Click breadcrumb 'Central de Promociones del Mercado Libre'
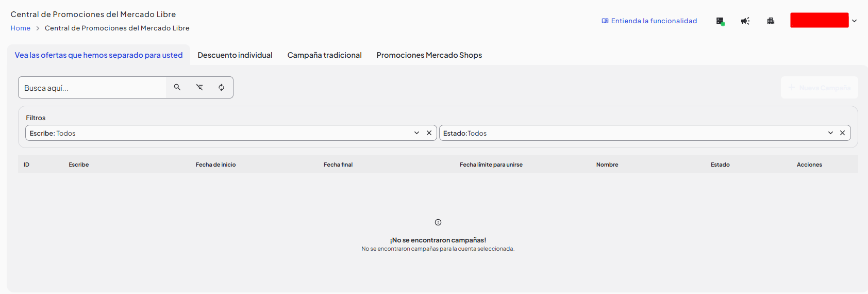This screenshot has width=868, height=294. 117,28
